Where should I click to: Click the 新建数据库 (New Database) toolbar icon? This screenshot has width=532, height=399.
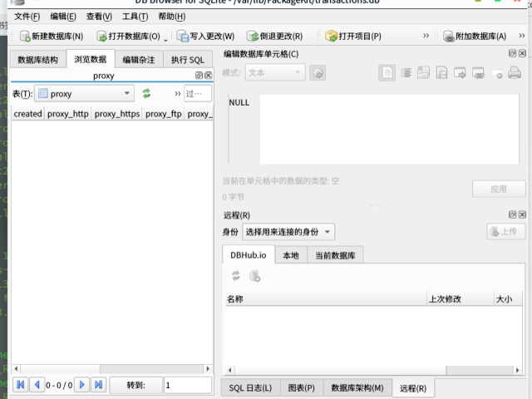24,37
